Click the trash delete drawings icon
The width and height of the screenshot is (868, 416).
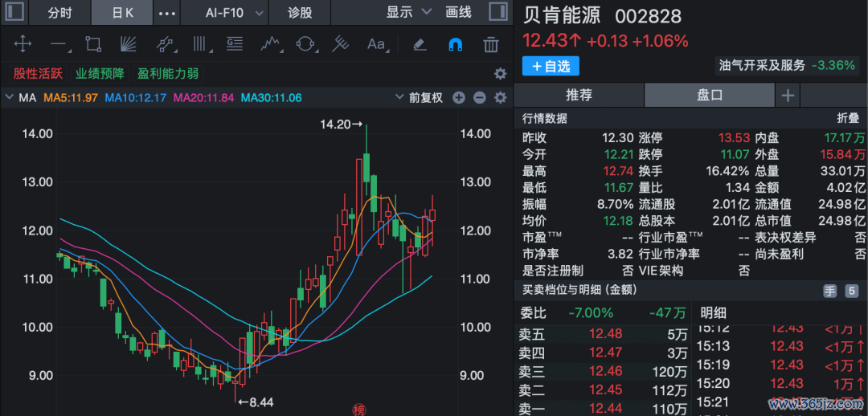[x=491, y=44]
